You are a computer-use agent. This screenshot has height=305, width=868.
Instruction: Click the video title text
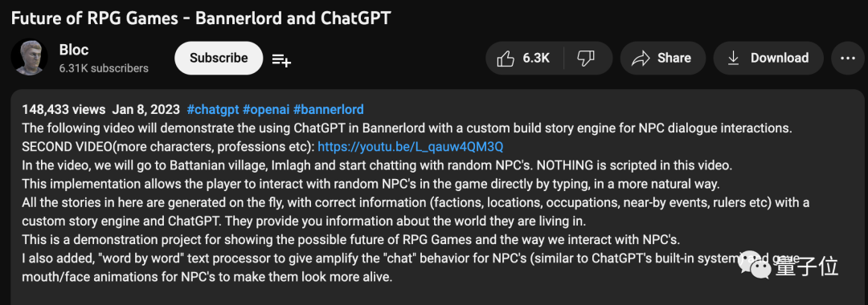click(201, 18)
